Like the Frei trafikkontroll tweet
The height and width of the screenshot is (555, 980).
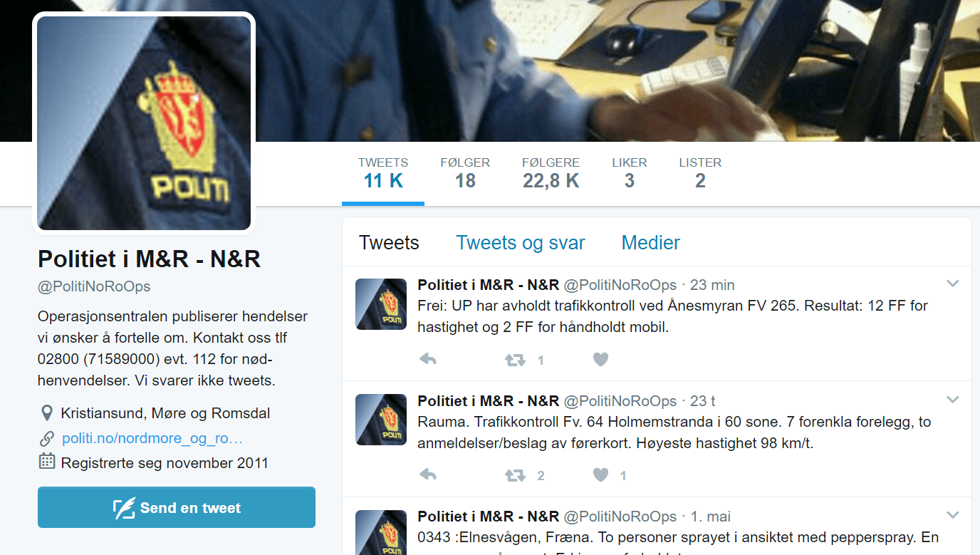tap(601, 360)
